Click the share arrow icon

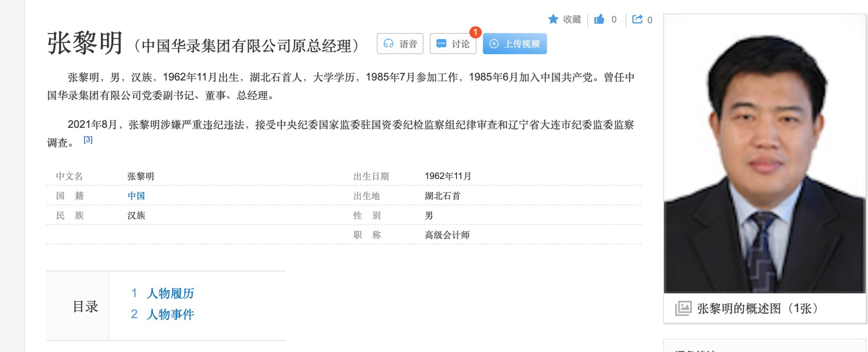click(637, 19)
